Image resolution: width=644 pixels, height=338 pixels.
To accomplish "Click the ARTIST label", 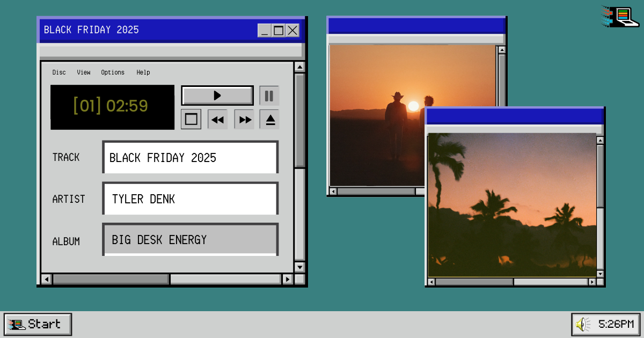I will (x=69, y=199).
